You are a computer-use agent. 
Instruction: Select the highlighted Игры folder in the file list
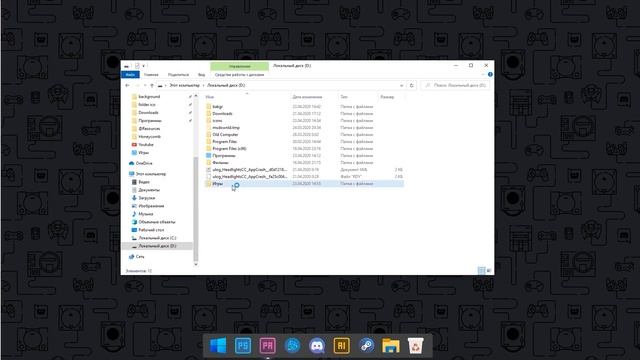(304, 184)
